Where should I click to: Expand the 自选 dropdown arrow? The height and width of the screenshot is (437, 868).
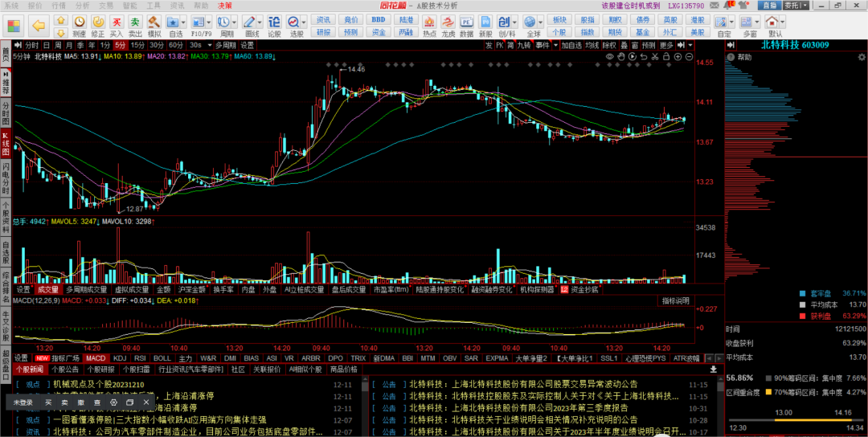[x=182, y=22]
